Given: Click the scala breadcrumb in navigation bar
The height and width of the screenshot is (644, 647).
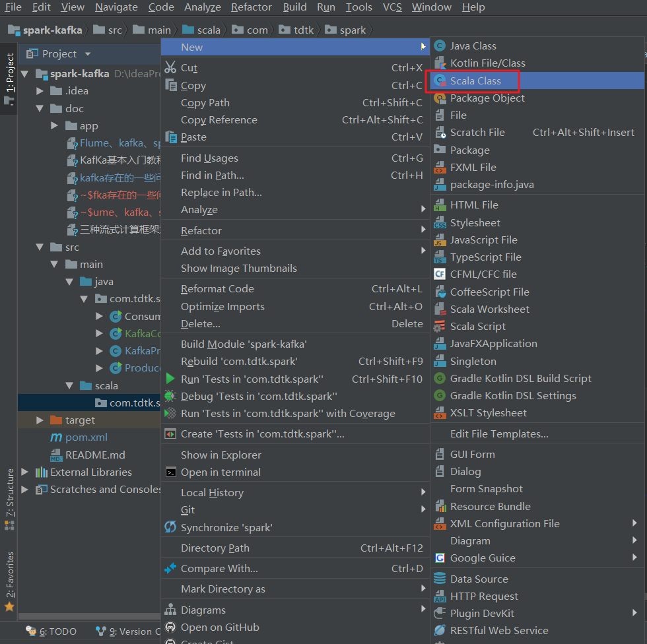Looking at the screenshot, I should tap(202, 30).
